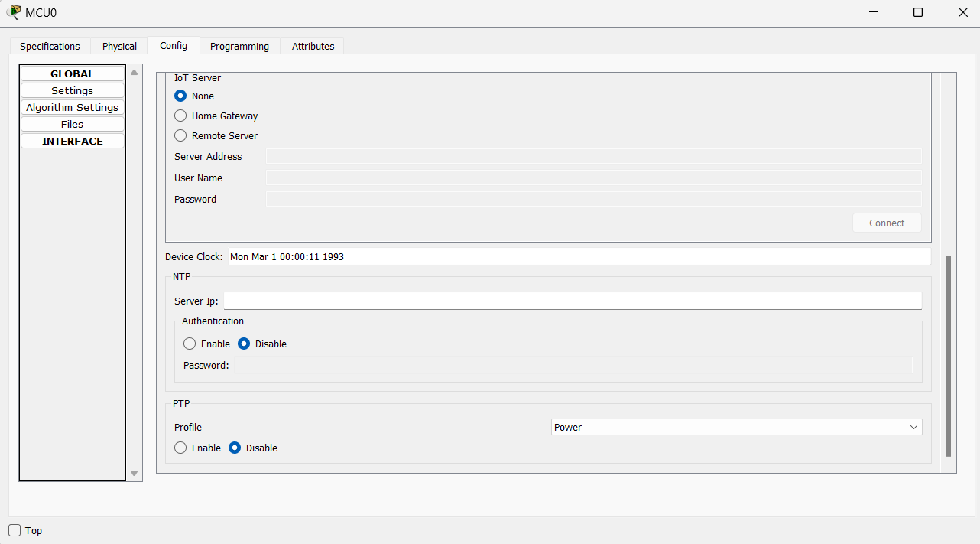Screen dimensions: 980x544
Task: Go to the Attributes tab
Action: [x=313, y=47]
